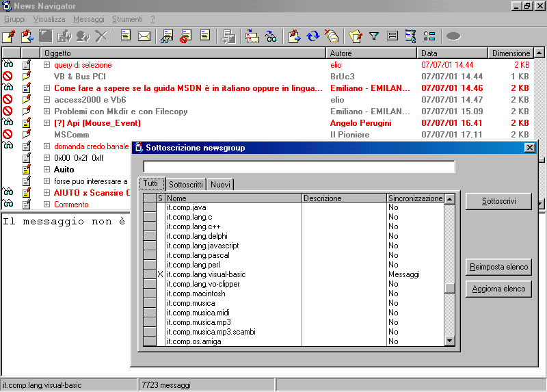This screenshot has width=547, height=392.
Task: Click the gray oval icon at toolbar end
Action: (453, 36)
